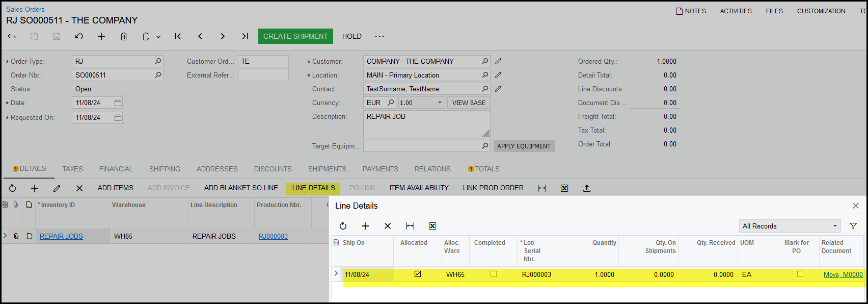Go to the first record arrow
868x304 pixels.
click(178, 36)
